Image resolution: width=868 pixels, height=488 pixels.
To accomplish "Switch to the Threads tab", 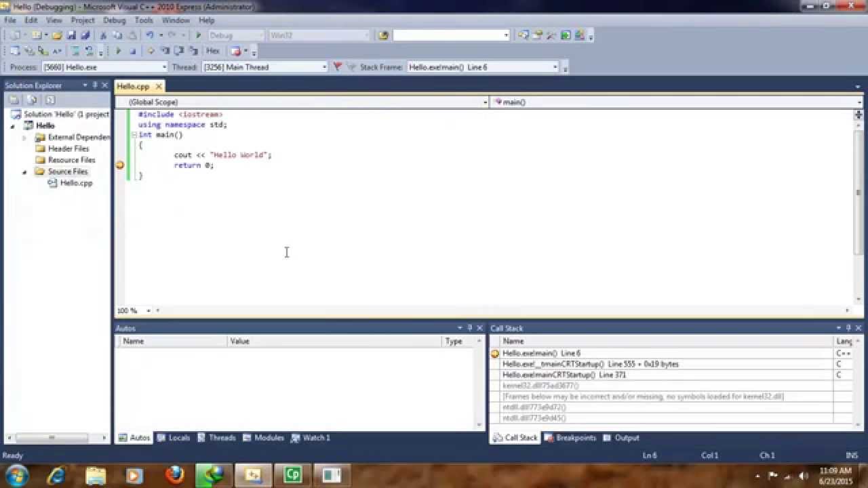I will click(x=216, y=438).
